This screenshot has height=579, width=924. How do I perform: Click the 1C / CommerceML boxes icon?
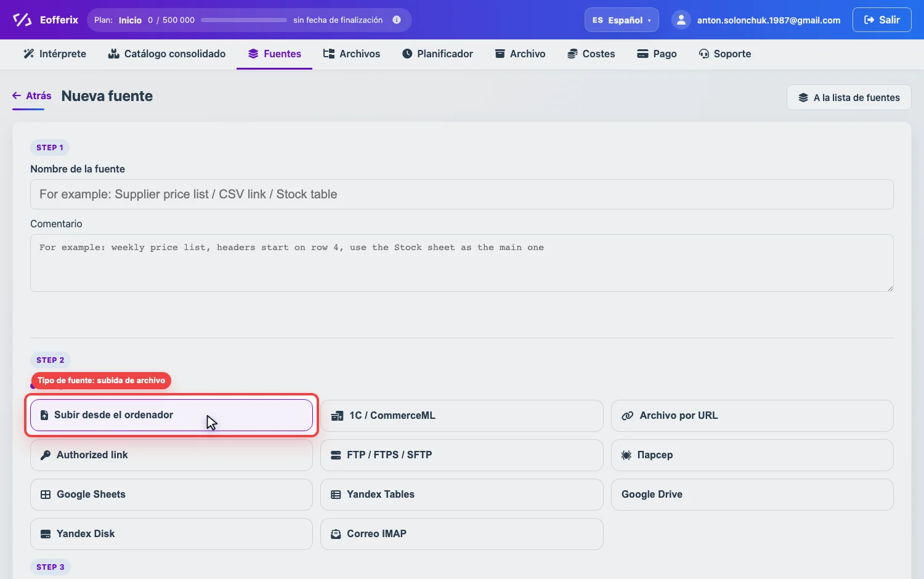(337, 416)
